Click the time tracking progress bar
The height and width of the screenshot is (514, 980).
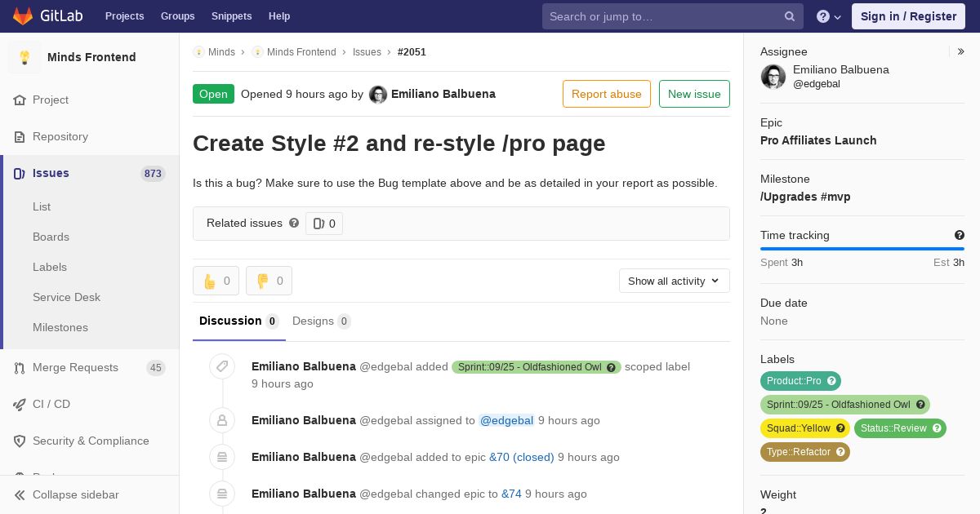click(862, 249)
